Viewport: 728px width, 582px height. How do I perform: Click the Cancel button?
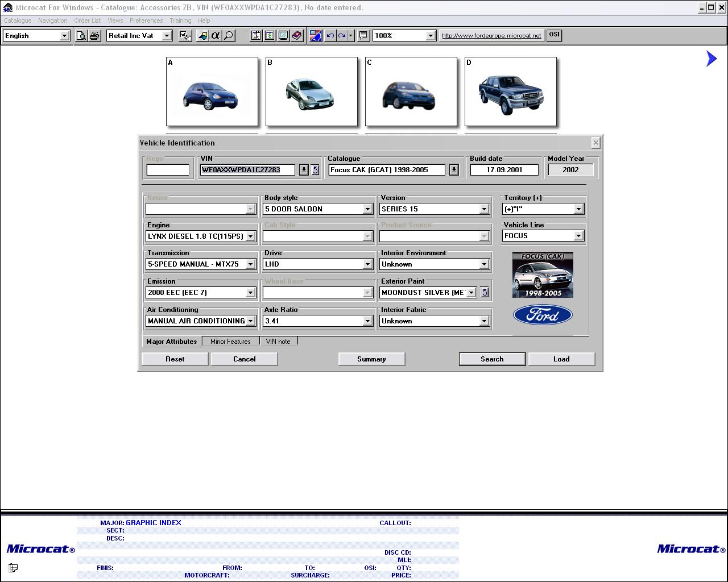[245, 359]
